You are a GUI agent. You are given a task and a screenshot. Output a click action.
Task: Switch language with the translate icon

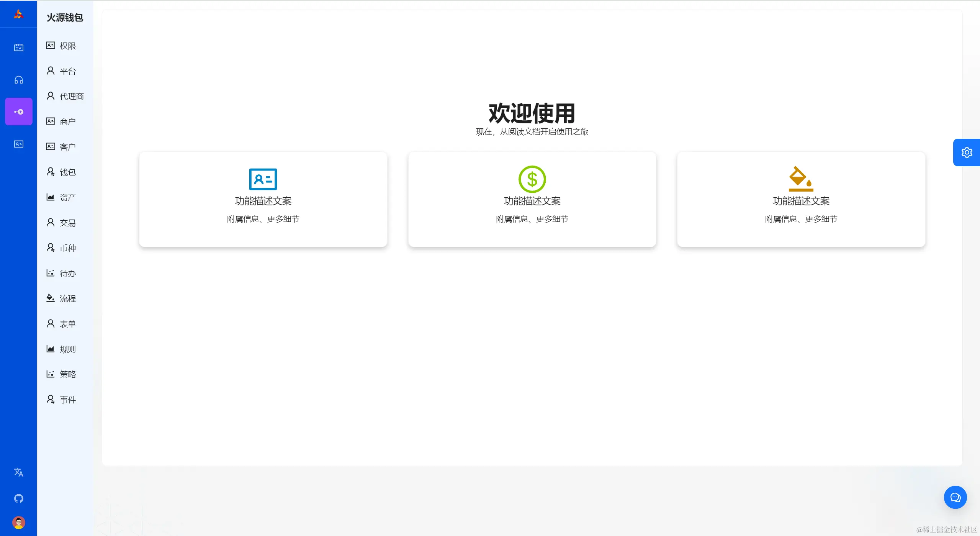point(18,472)
